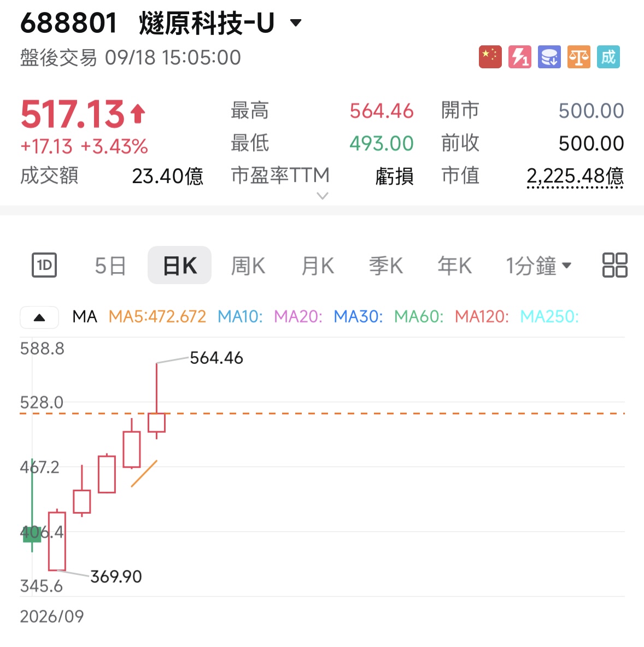The width and height of the screenshot is (644, 647).
Task: Tap the orange balance scale icon
Action: tap(579, 57)
